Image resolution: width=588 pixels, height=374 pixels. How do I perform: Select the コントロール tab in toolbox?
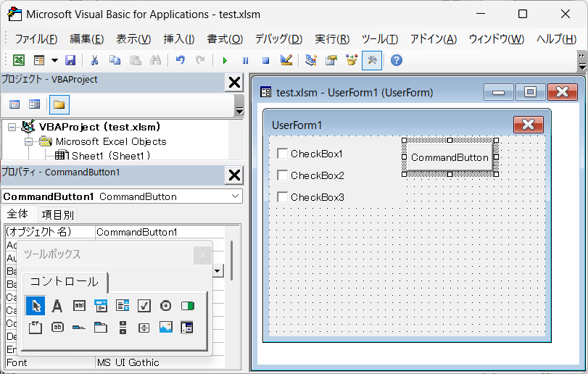click(65, 282)
